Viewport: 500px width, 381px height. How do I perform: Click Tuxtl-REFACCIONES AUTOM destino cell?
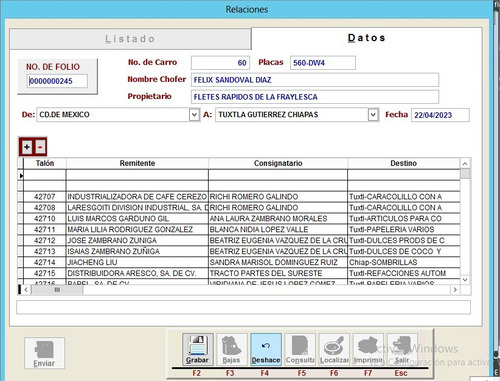(x=404, y=273)
